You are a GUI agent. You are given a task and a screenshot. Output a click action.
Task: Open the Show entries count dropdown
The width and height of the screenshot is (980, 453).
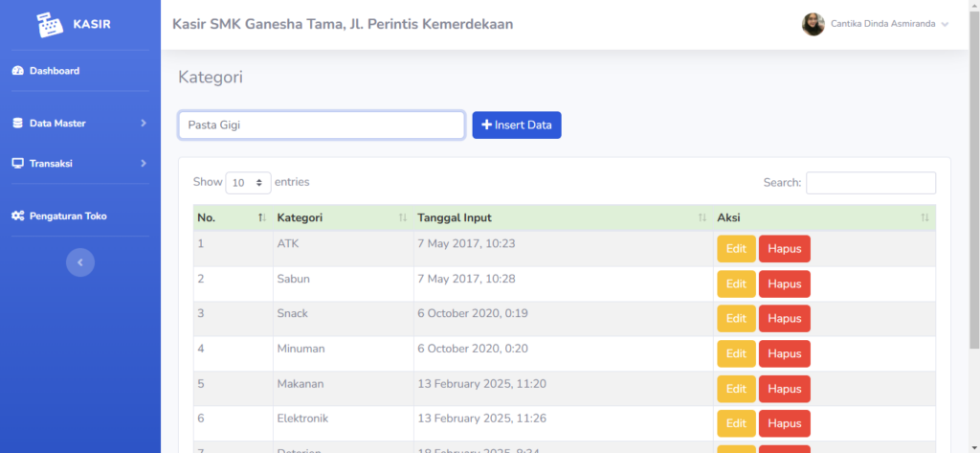point(248,183)
